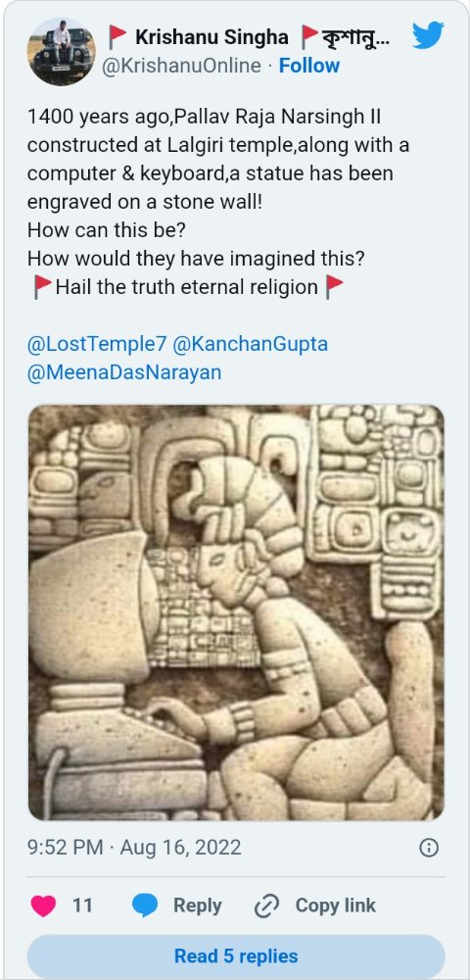The width and height of the screenshot is (470, 980).
Task: Open the Krishanu Singha display name
Action: click(x=211, y=37)
